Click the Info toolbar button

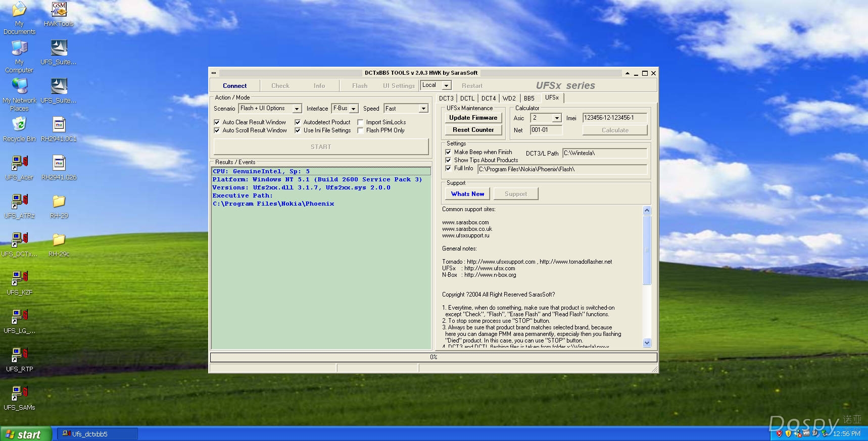tap(319, 86)
